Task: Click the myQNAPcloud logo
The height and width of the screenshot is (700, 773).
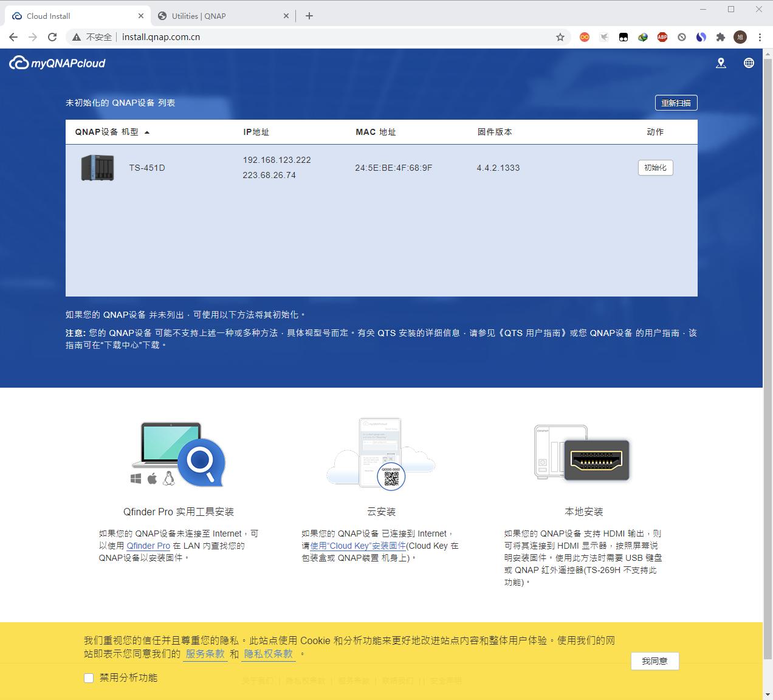Action: pos(57,62)
